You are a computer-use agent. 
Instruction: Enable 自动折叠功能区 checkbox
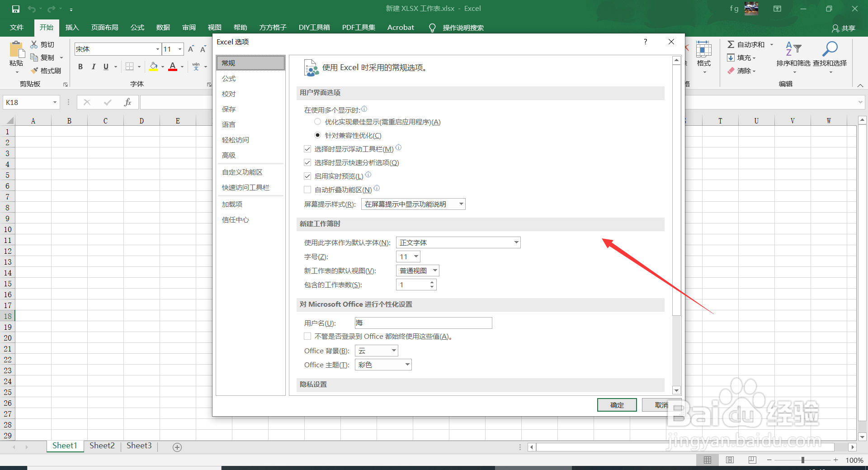tap(307, 189)
